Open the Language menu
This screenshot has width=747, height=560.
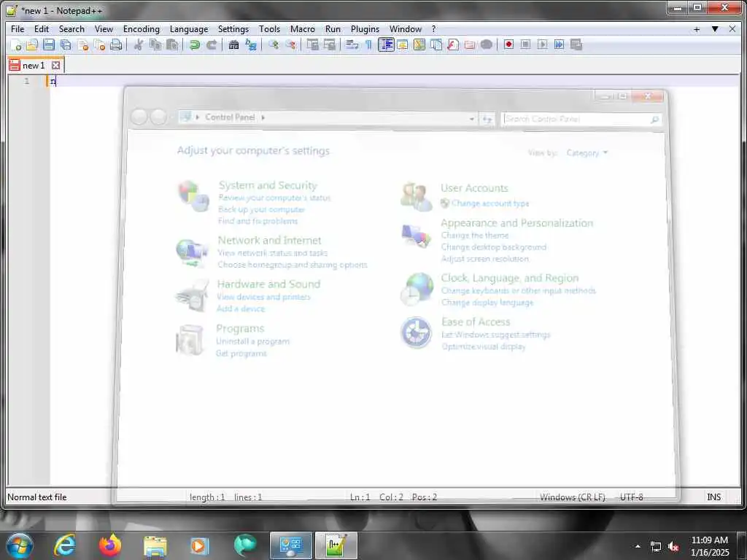click(x=189, y=29)
